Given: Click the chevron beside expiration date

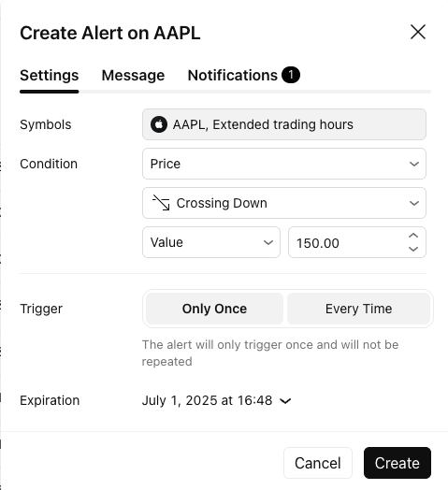Looking at the screenshot, I should point(285,401).
